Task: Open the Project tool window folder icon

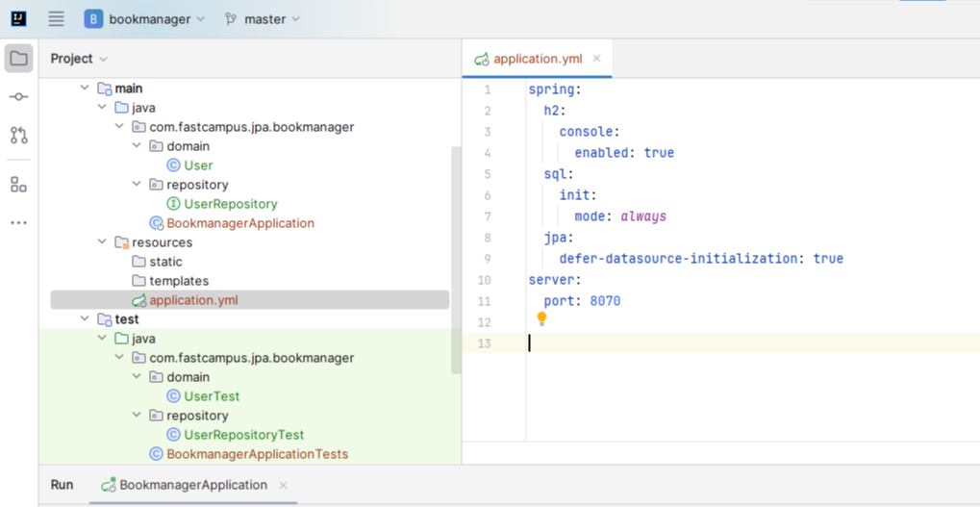Action: point(18,58)
